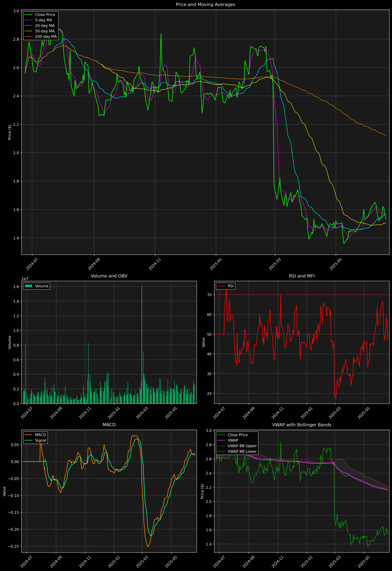This screenshot has width=392, height=571.
Task: Click the '20-day MA' legend entry
Action: click(x=45, y=26)
